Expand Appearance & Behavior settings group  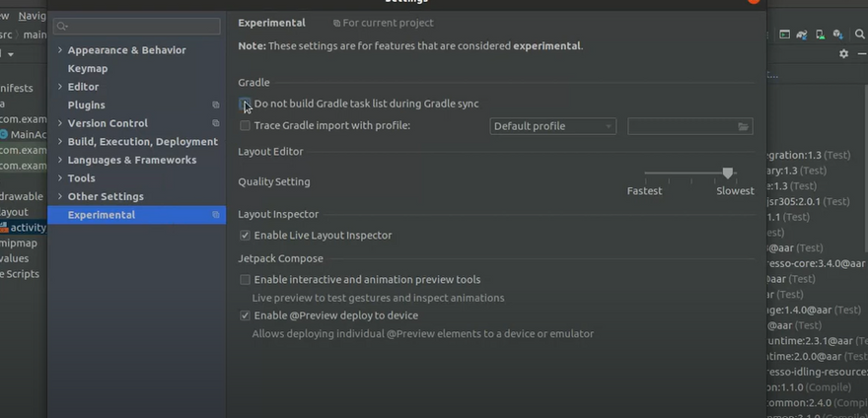point(60,50)
